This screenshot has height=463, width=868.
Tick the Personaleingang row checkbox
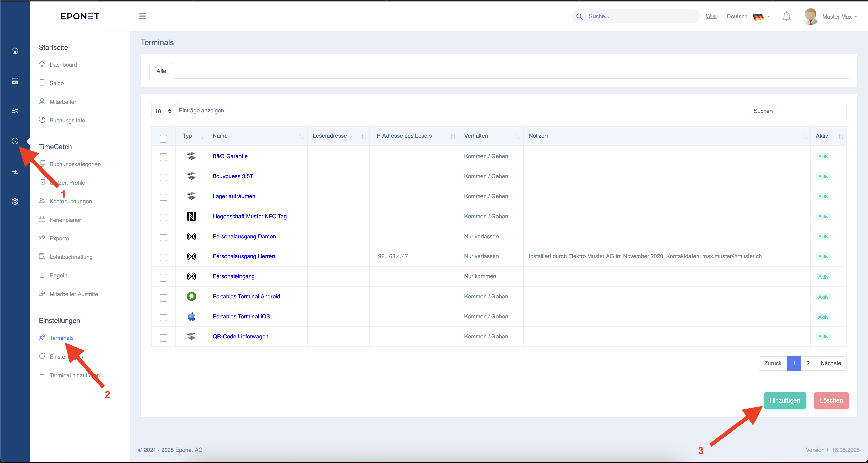pyautogui.click(x=164, y=277)
